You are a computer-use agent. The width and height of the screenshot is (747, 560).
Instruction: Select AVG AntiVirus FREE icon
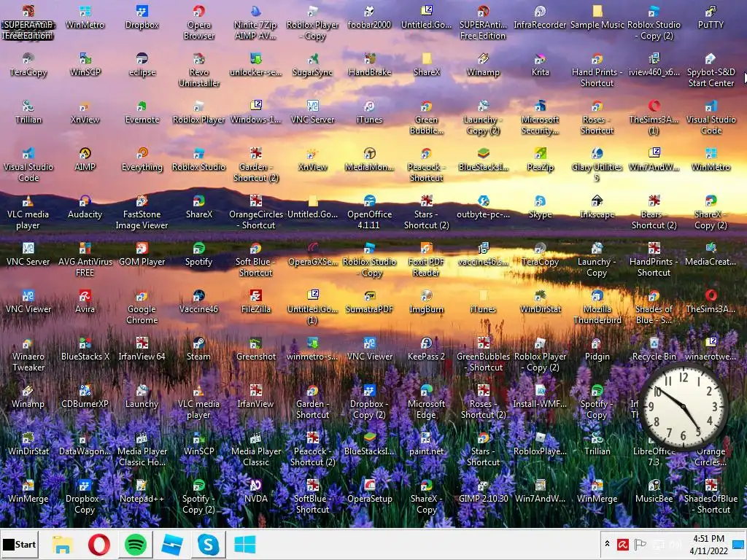coord(85,260)
